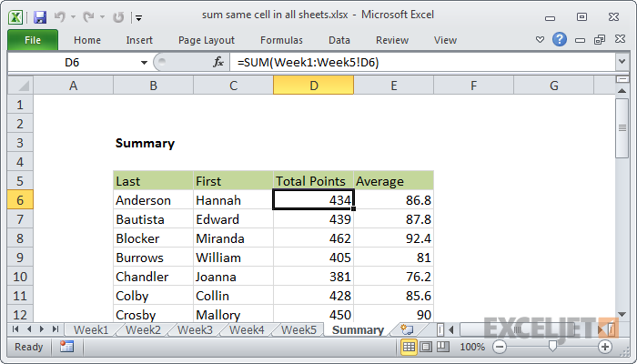
Task: Click the Select All corner triangle
Action: (20, 86)
